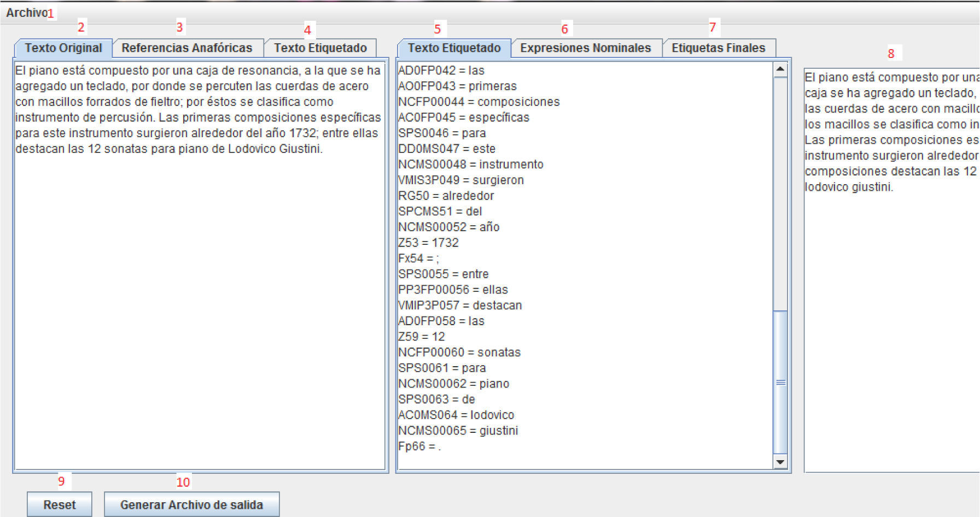Viewport: 980px width, 517px height.
Task: Switch to the Expresiones Nominales tab
Action: 585,48
